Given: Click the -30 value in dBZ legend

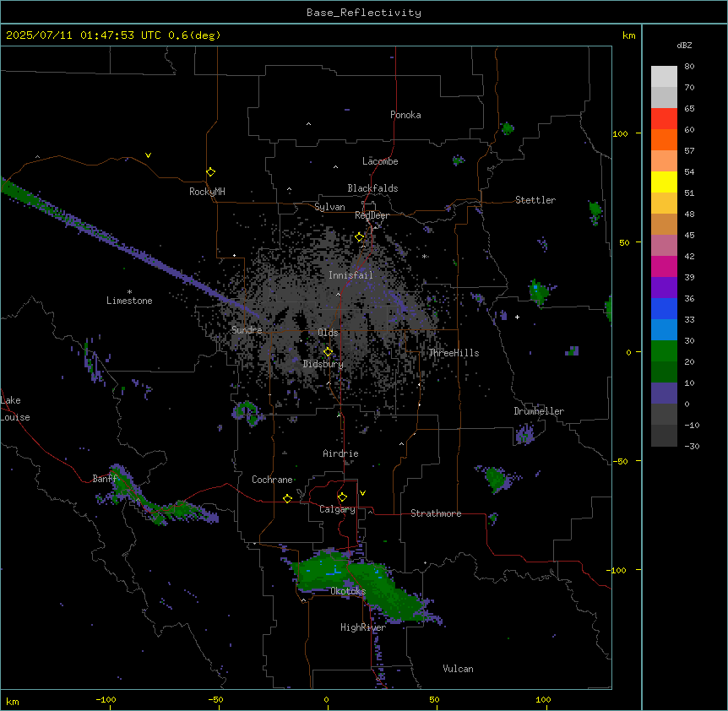Looking at the screenshot, I should pyautogui.click(x=692, y=447).
